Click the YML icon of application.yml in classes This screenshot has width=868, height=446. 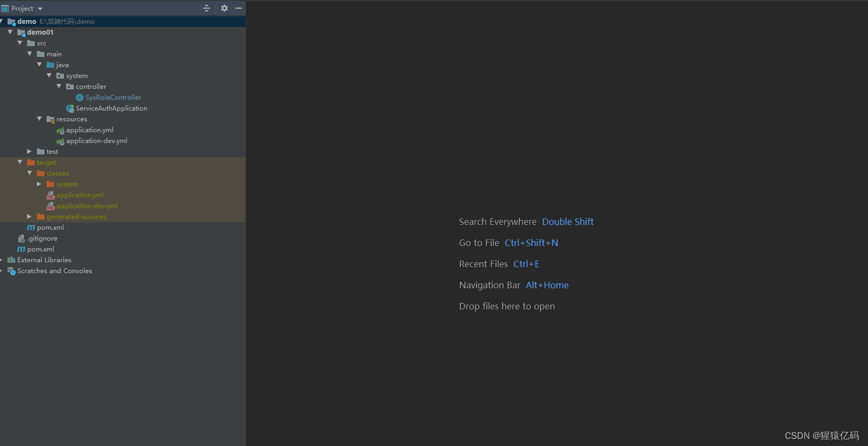[x=50, y=195]
